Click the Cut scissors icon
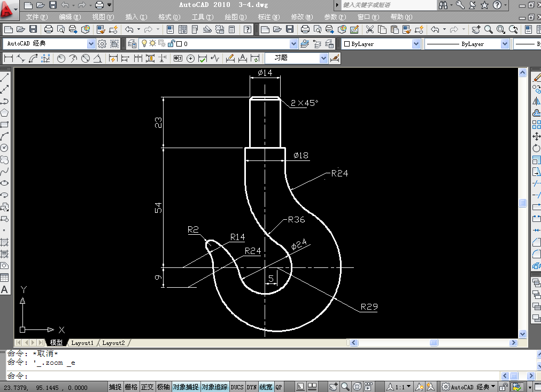 370,29
